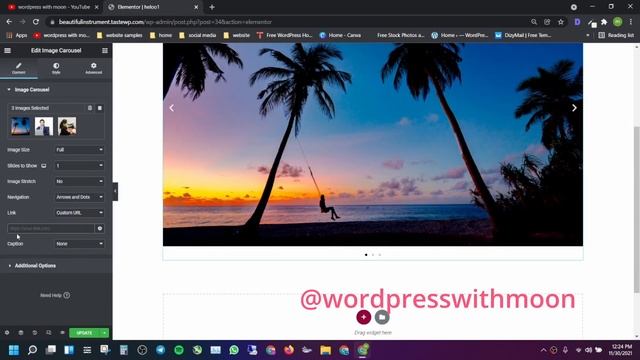Image resolution: width=640 pixels, height=360 pixels.
Task: Click the address bar URL
Action: (165, 22)
